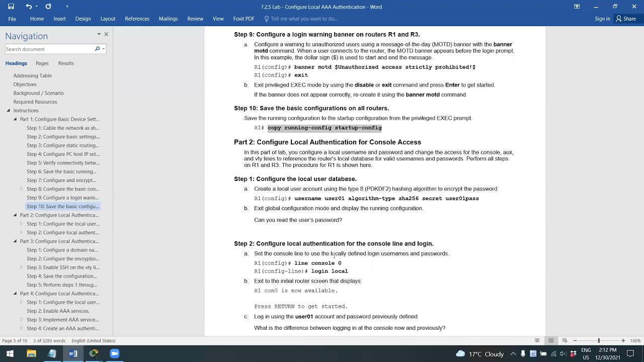Go to Objectives heading
This screenshot has width=644, height=362.
click(x=25, y=84)
